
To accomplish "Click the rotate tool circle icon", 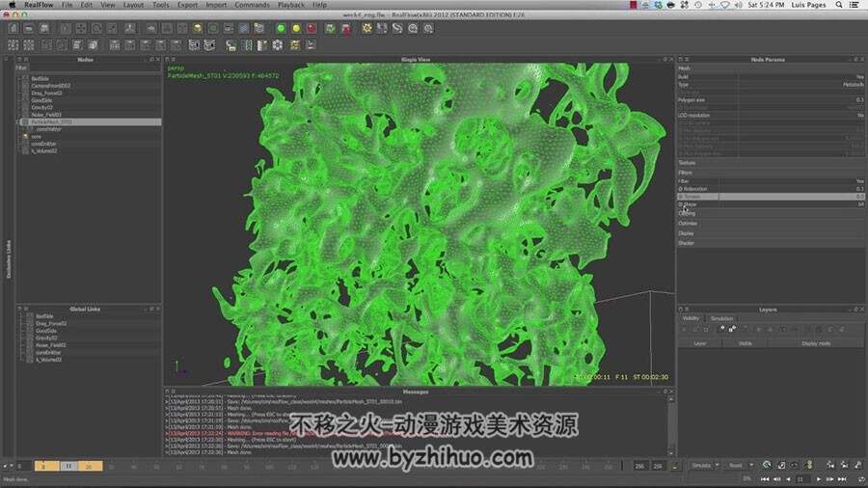I will (96, 28).
